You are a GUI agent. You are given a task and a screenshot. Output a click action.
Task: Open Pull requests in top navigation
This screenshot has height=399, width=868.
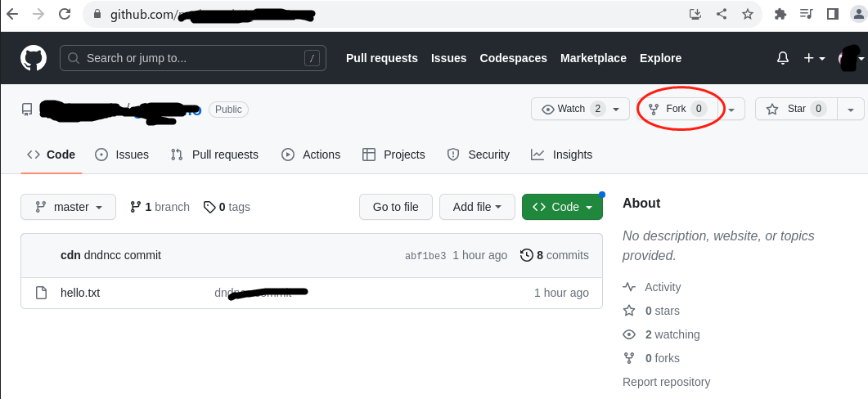(382, 58)
